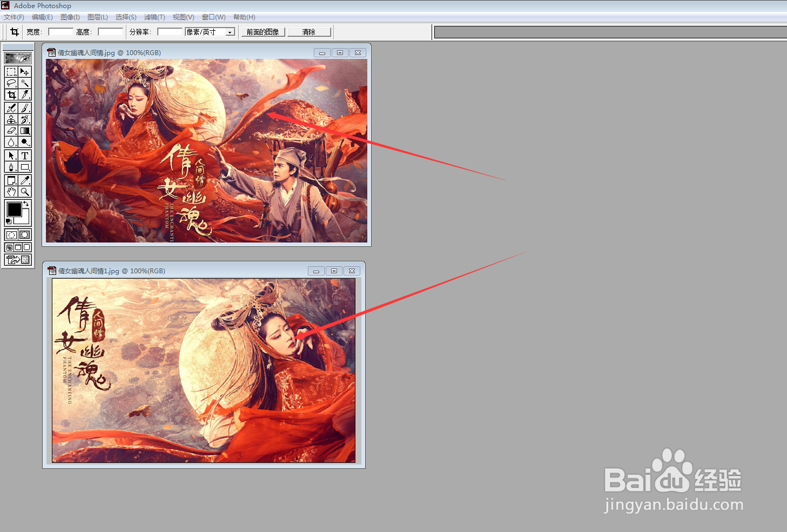The image size is (787, 532).
Task: Click the 高度 height input field
Action: (x=111, y=32)
